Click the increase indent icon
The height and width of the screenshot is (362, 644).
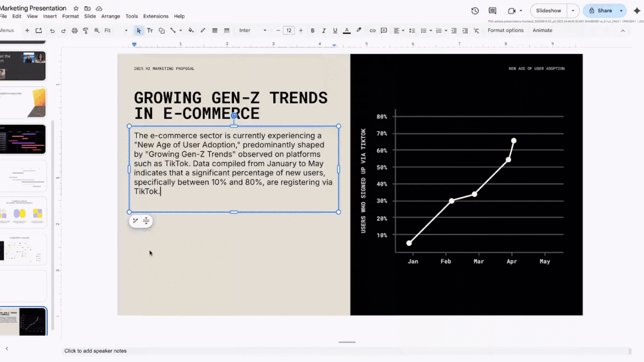465,31
